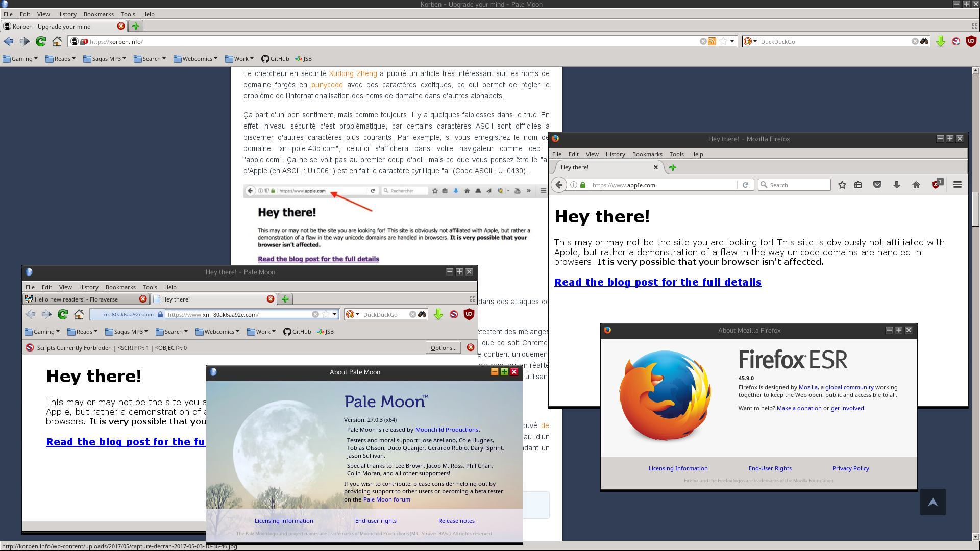980x551 pixels.
Task: Click the scroll-to-top arrow button on page
Action: click(933, 502)
